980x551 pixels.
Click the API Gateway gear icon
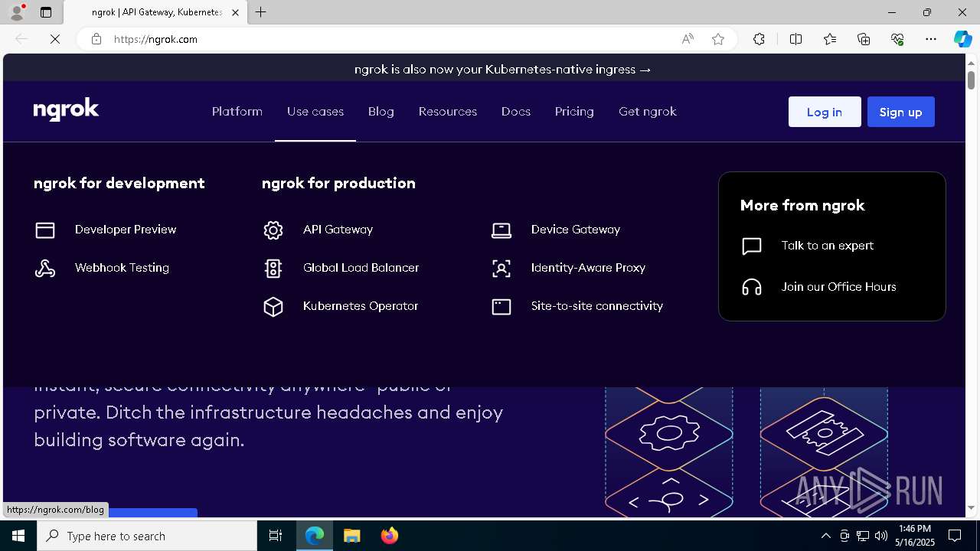coord(273,230)
